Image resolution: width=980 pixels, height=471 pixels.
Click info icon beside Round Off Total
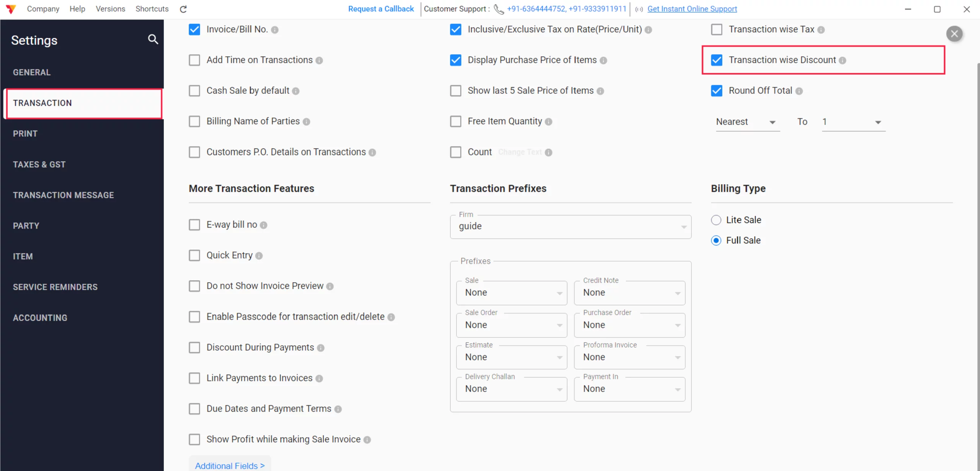pos(799,91)
